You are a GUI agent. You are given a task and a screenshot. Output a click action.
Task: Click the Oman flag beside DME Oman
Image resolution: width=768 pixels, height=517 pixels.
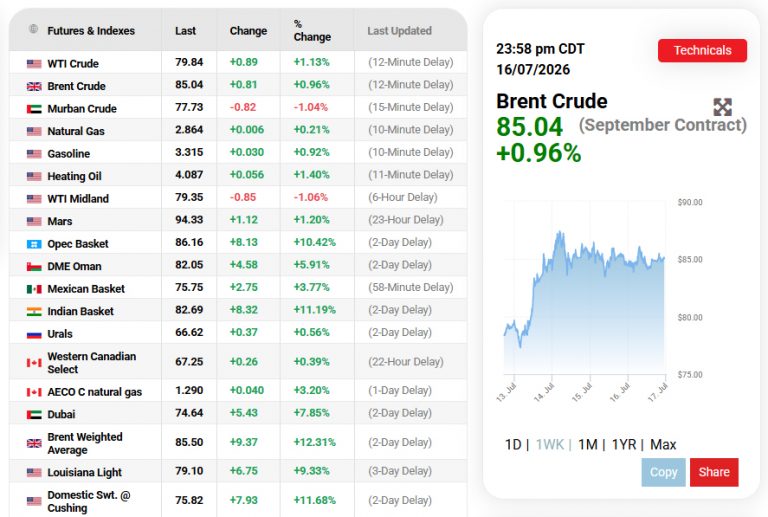pos(34,266)
